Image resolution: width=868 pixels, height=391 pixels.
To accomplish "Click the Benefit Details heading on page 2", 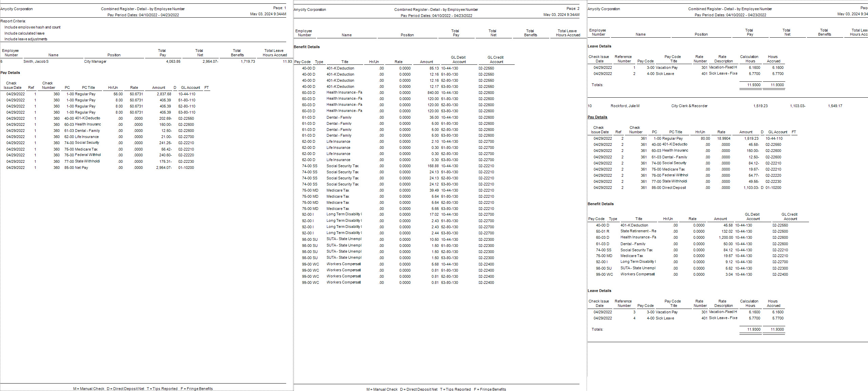I will pyautogui.click(x=307, y=47).
